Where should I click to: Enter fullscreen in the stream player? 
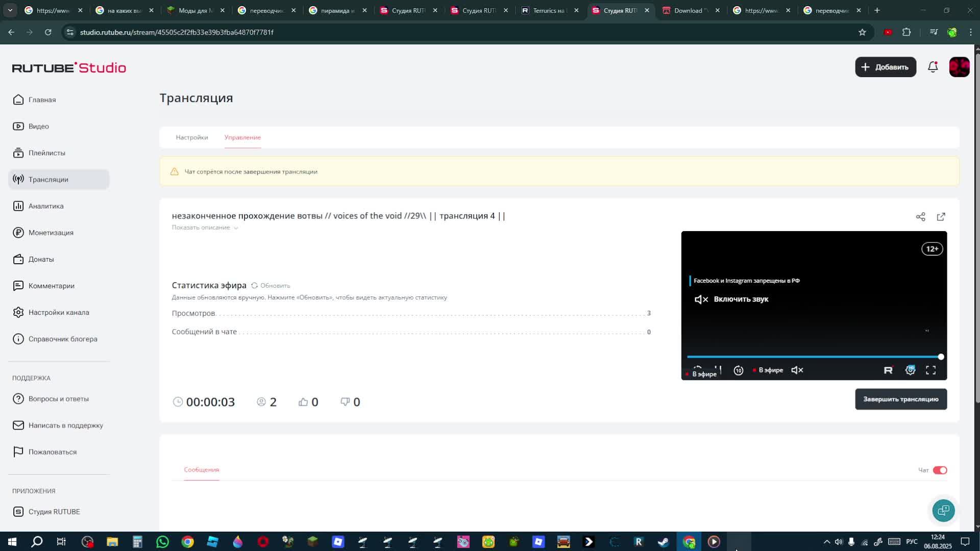[x=930, y=370]
